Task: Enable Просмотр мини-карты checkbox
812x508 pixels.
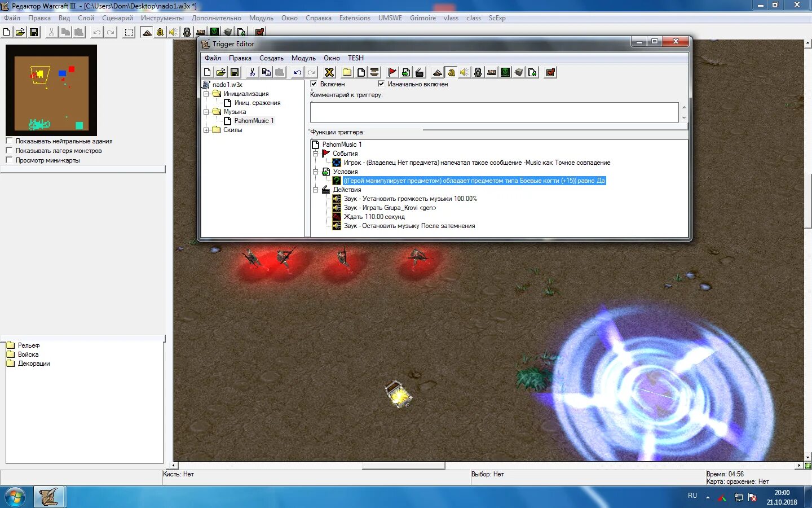Action: click(9, 160)
